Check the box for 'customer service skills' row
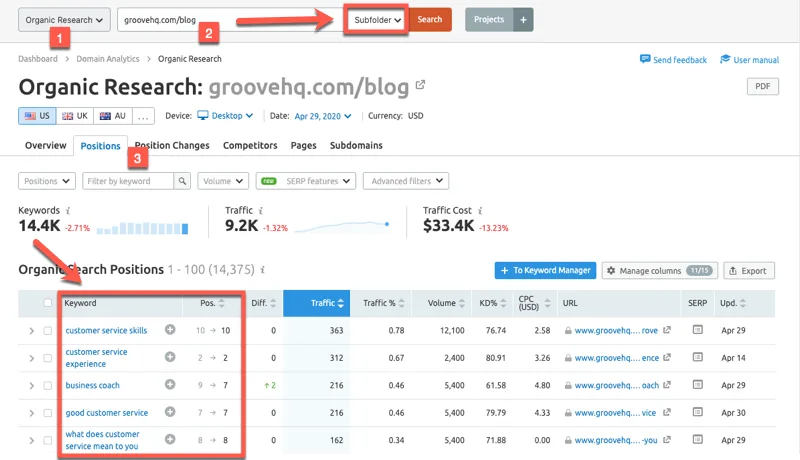 [x=47, y=330]
